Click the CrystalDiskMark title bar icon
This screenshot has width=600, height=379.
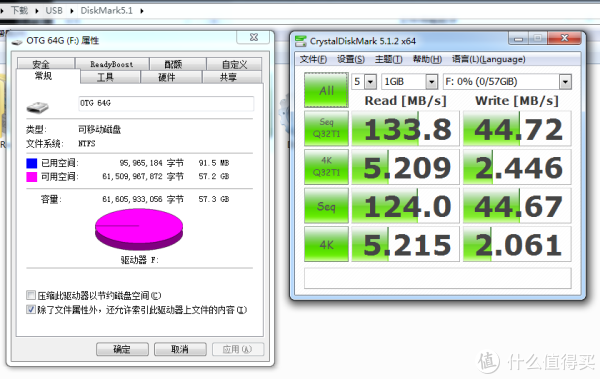click(301, 41)
